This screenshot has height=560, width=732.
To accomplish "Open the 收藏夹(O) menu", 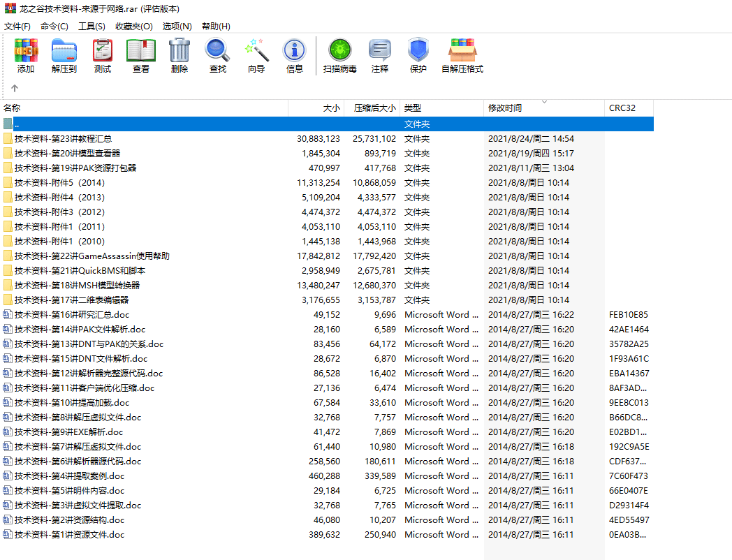I will (134, 26).
